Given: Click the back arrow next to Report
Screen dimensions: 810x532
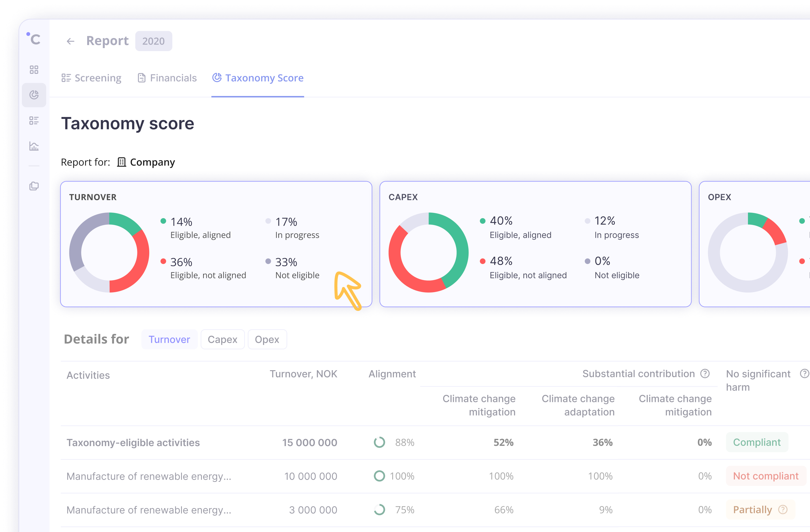Looking at the screenshot, I should pos(71,41).
